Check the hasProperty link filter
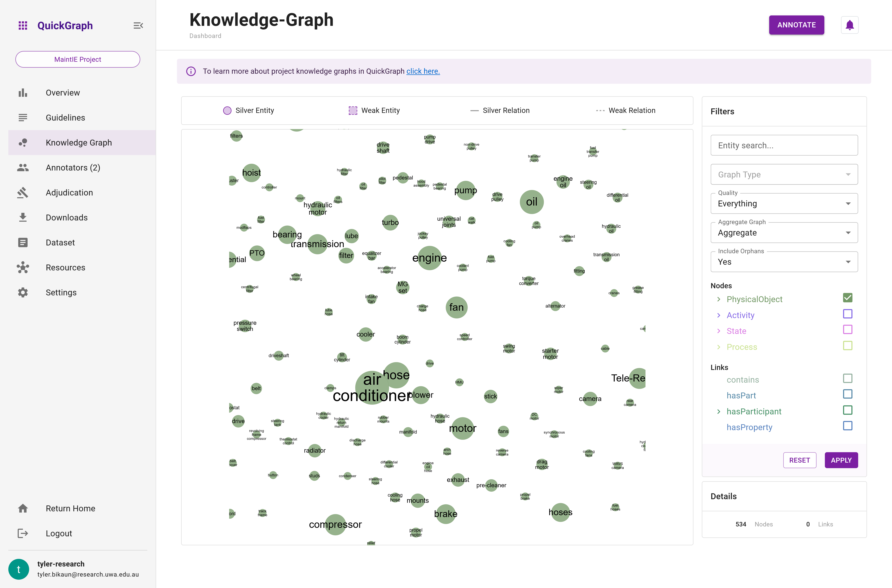 point(848,426)
